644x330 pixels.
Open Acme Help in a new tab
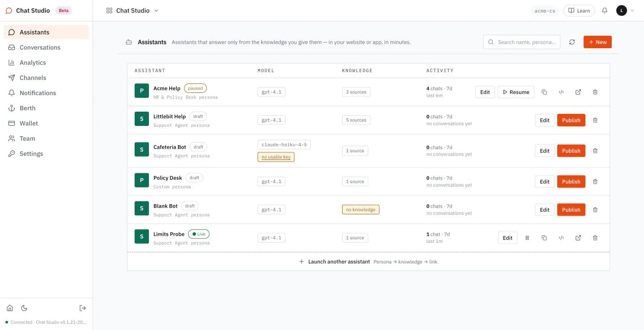pyautogui.click(x=578, y=92)
